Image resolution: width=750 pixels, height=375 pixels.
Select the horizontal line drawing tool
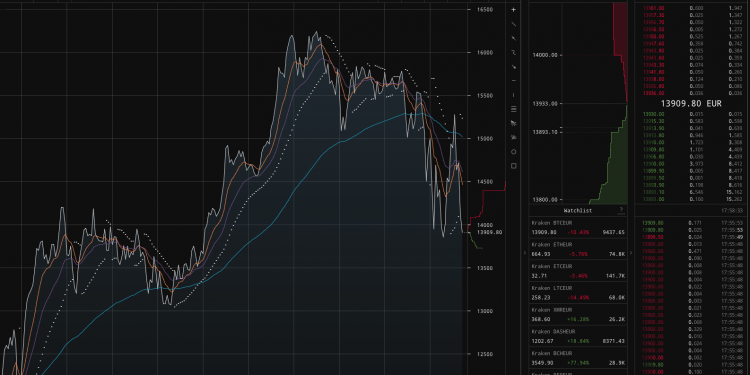click(514, 80)
